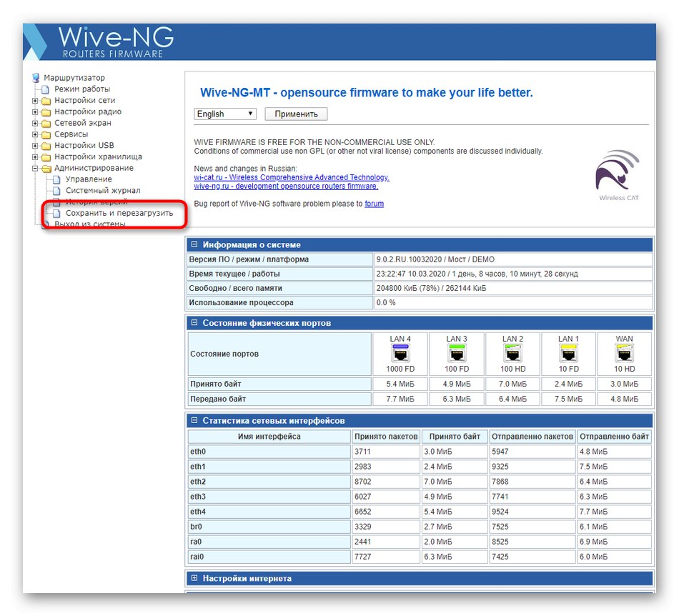Image resolution: width=679 pixels, height=616 pixels.
Task: Click the folder icon of Настройки USB
Action: (x=46, y=146)
